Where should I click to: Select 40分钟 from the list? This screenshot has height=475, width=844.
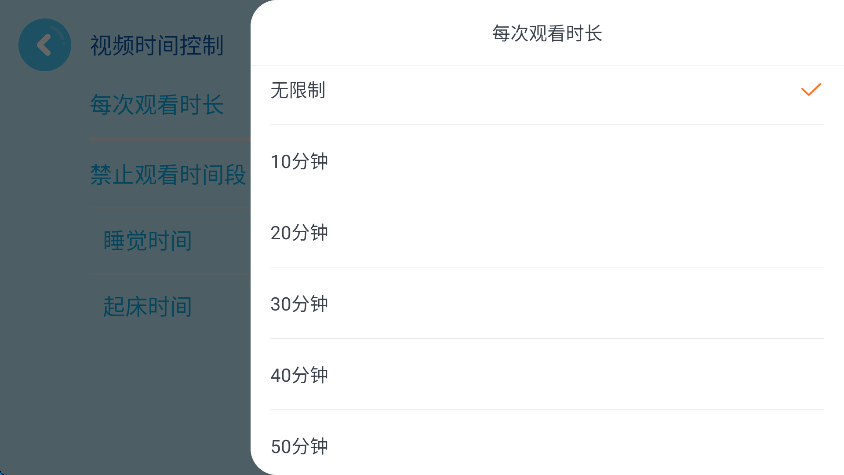(x=299, y=376)
